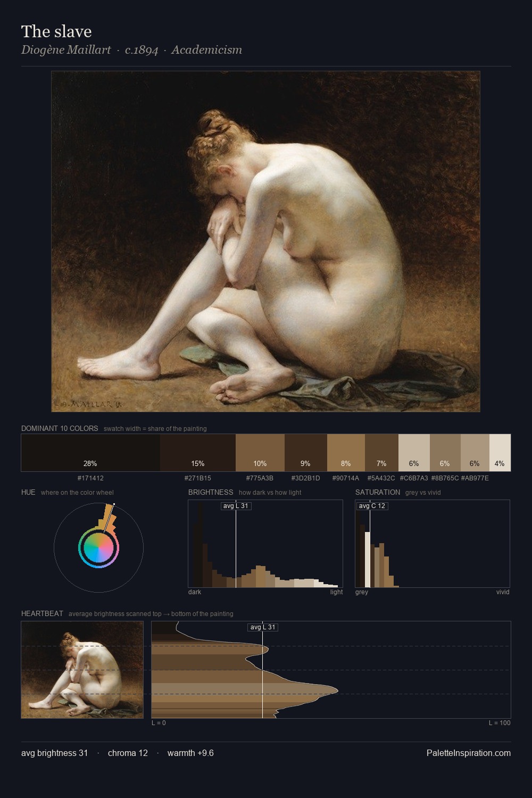Viewport: 532px width, 798px height.
Task: Click hex label '#775A3B'
Action: click(260, 478)
